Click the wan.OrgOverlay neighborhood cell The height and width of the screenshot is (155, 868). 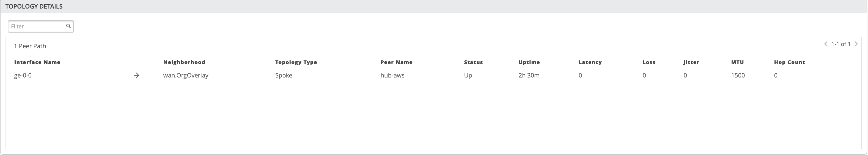tap(186, 75)
